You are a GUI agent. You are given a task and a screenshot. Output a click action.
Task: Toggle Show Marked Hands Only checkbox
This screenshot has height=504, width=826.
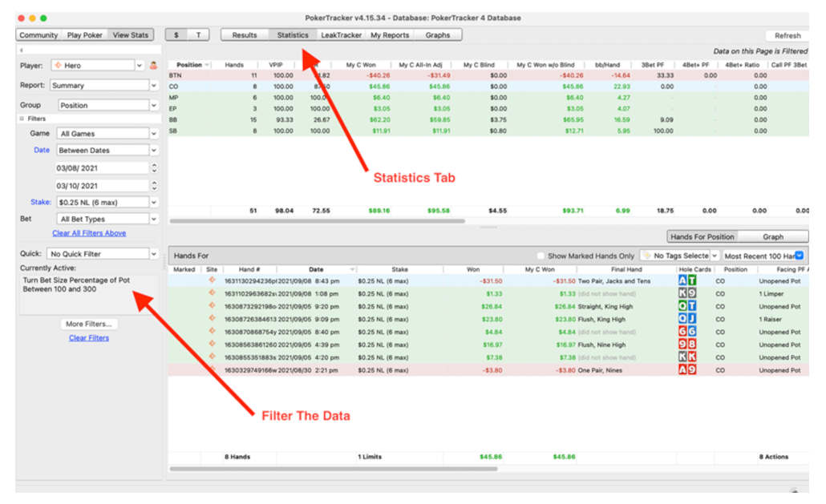[541, 256]
